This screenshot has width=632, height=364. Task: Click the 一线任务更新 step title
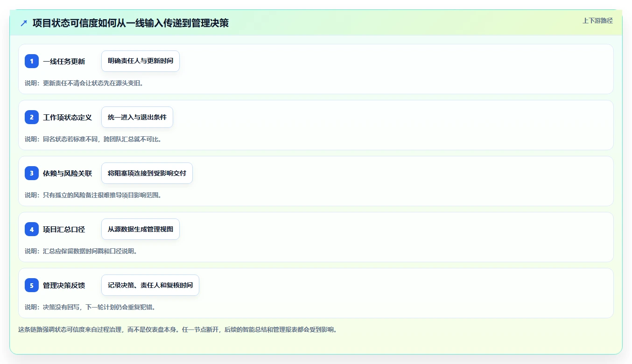(64, 62)
